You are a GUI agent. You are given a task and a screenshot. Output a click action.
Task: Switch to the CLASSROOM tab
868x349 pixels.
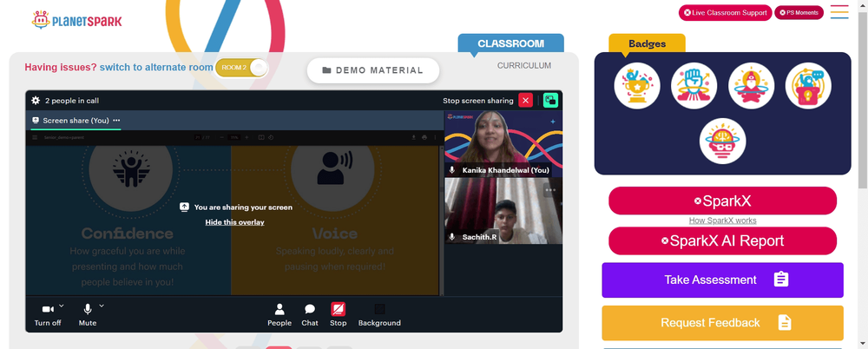click(x=511, y=43)
